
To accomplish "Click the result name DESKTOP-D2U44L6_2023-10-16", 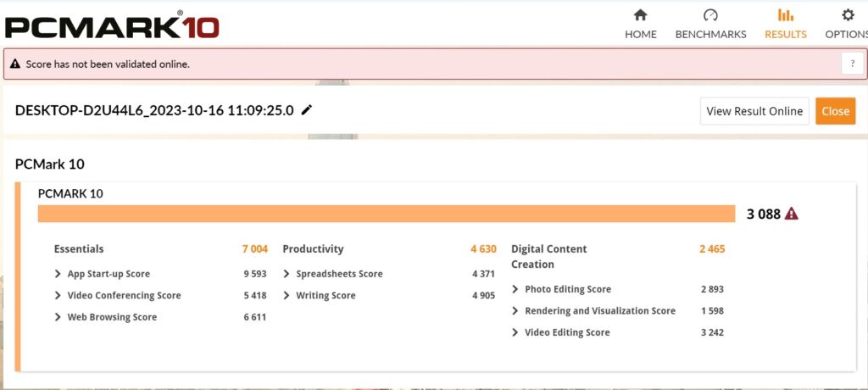I will (x=154, y=110).
